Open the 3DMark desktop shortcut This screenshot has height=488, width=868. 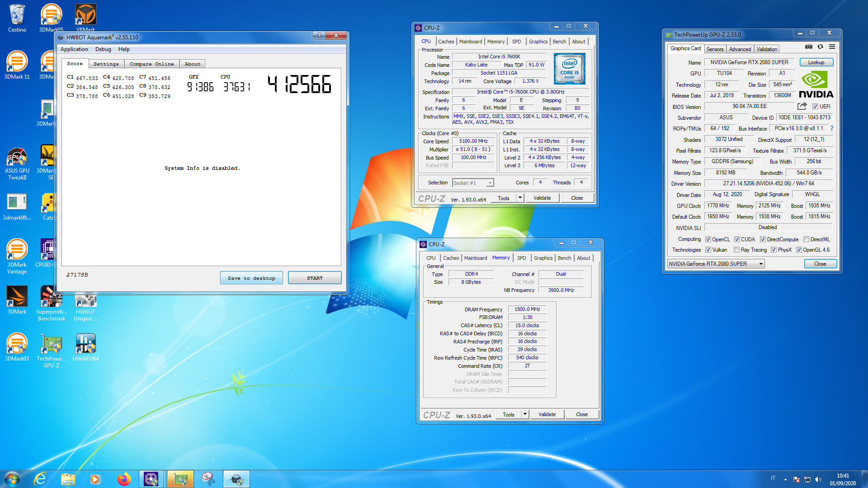point(17,300)
